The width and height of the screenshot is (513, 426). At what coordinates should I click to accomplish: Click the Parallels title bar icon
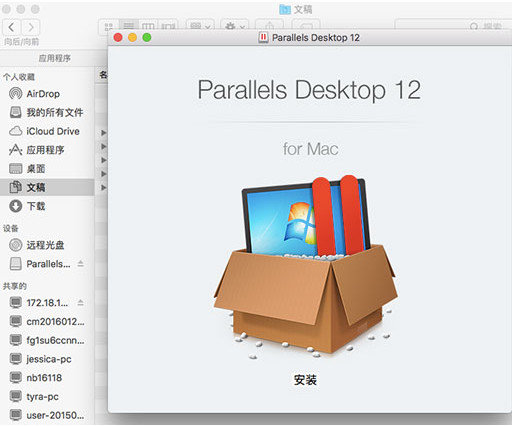[263, 37]
